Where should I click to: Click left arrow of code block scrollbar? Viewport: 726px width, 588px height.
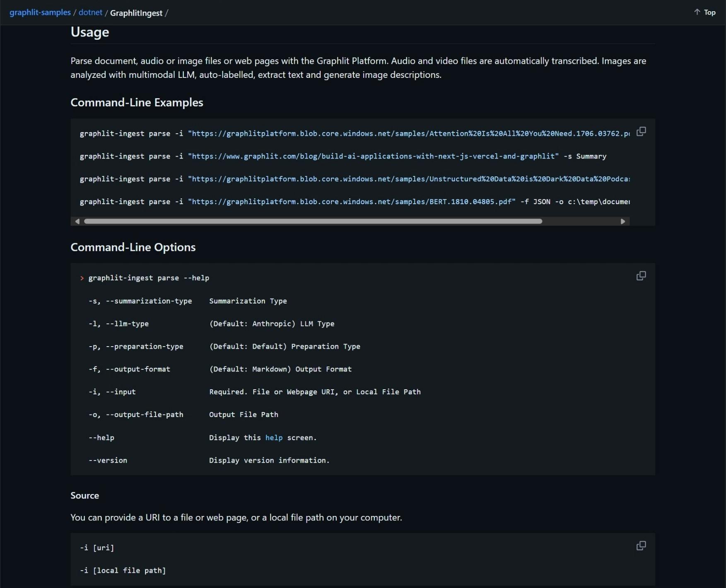77,222
